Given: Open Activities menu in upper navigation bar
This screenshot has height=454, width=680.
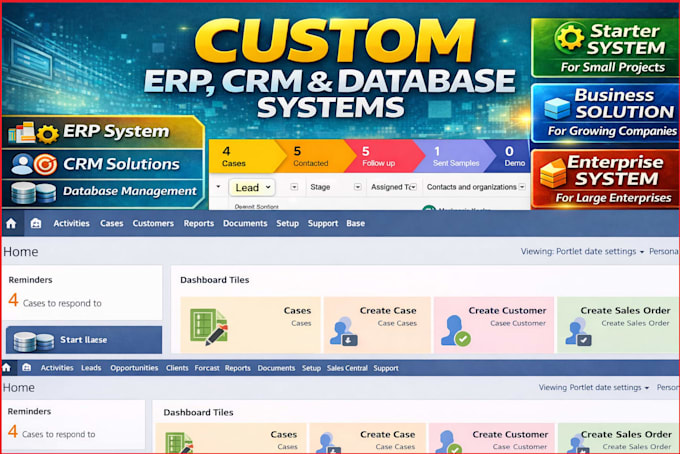Looking at the screenshot, I should (72, 223).
